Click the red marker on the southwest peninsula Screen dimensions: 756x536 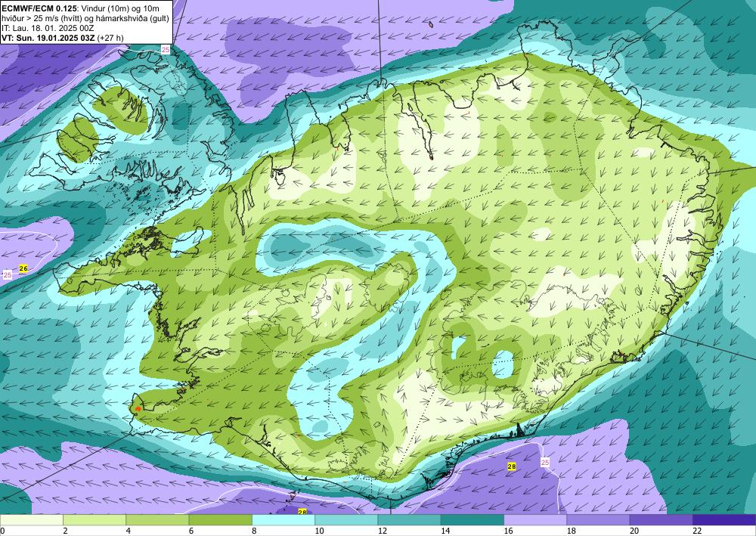tap(138, 408)
